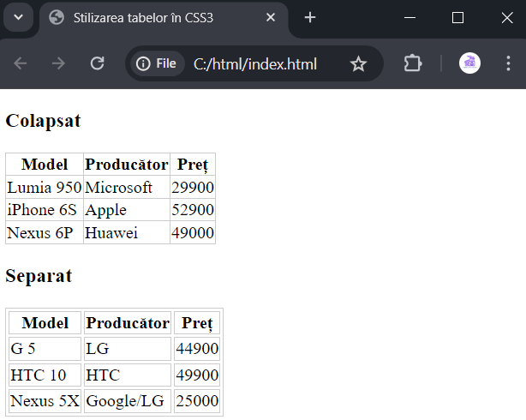Click the Google/LG cell

point(128,401)
